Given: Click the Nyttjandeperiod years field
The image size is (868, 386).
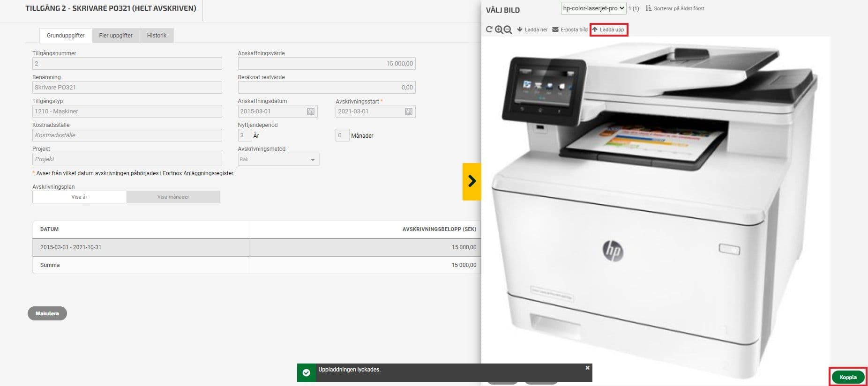Looking at the screenshot, I should 245,135.
